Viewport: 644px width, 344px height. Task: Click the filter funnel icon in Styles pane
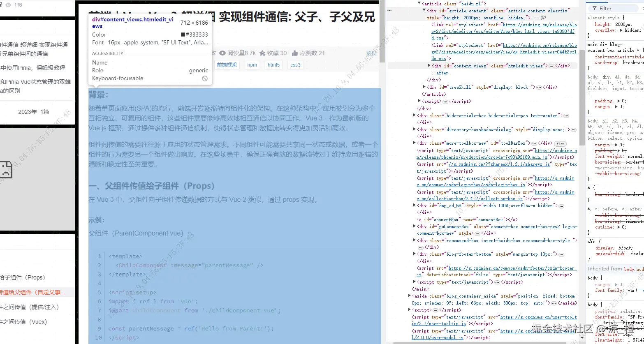[594, 8]
